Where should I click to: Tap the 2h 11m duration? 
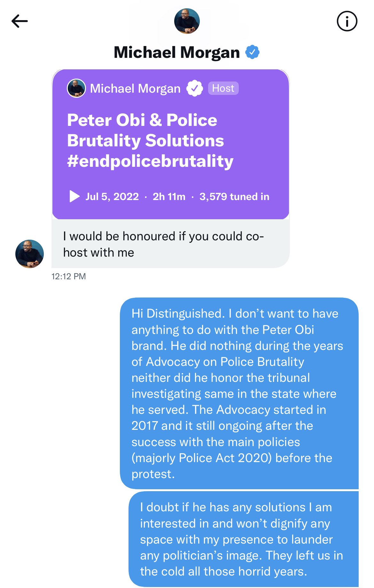pyautogui.click(x=169, y=197)
